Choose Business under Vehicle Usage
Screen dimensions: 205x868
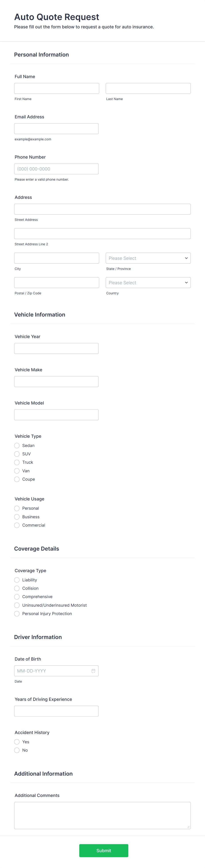coord(17,516)
